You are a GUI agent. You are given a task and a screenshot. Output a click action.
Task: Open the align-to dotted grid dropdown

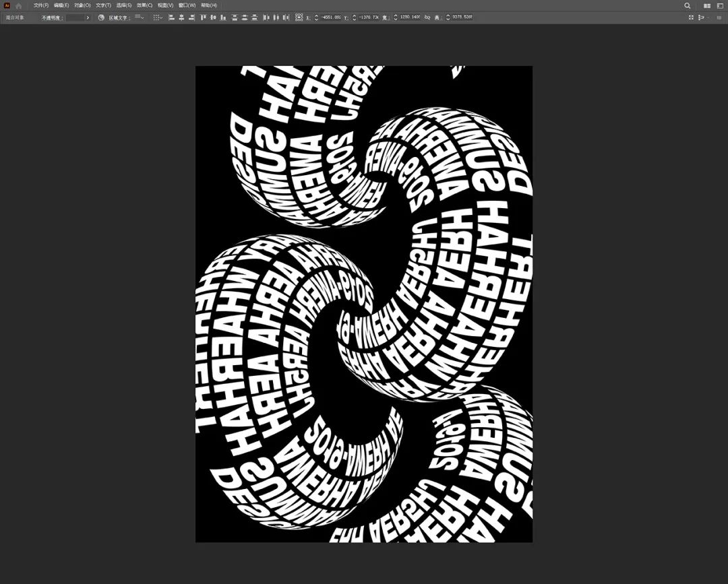coord(157,17)
